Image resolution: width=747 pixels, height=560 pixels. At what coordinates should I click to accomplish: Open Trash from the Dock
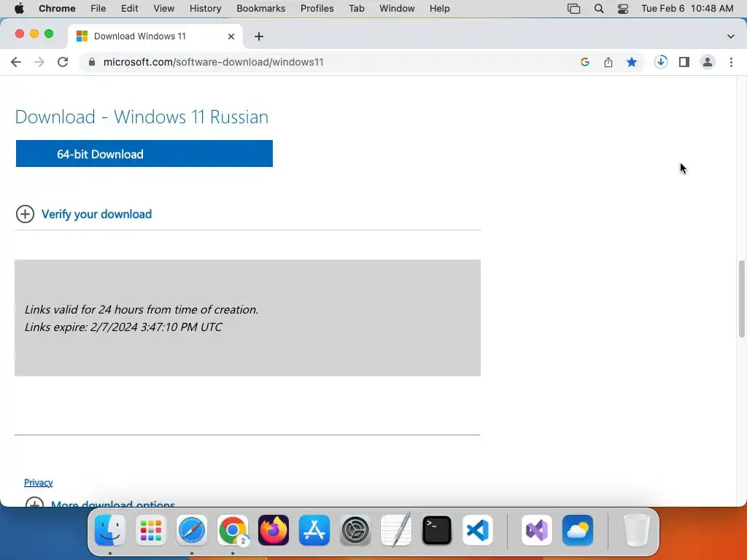[x=636, y=530]
